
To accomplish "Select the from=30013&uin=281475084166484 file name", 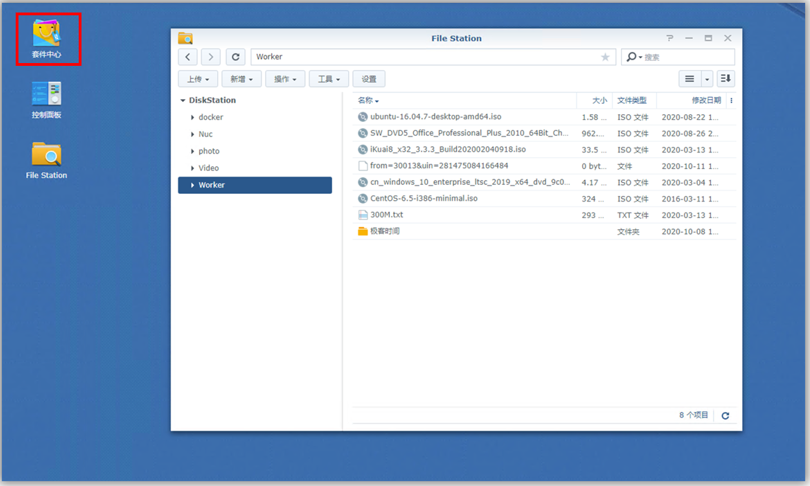I will (439, 166).
